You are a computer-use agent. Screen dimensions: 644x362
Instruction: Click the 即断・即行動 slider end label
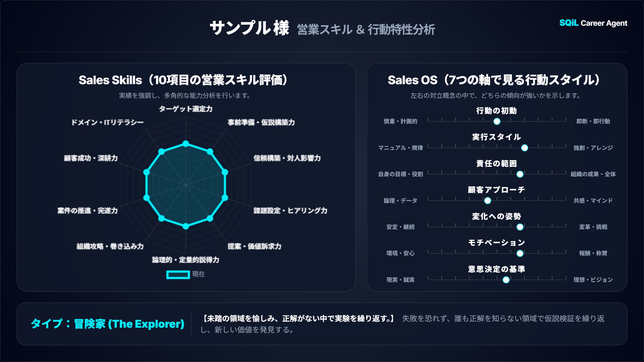click(593, 121)
